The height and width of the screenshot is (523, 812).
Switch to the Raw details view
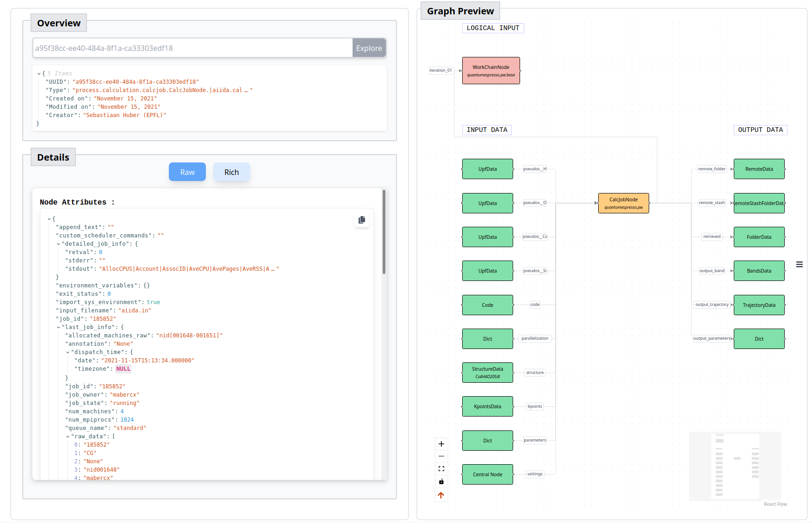tap(187, 172)
